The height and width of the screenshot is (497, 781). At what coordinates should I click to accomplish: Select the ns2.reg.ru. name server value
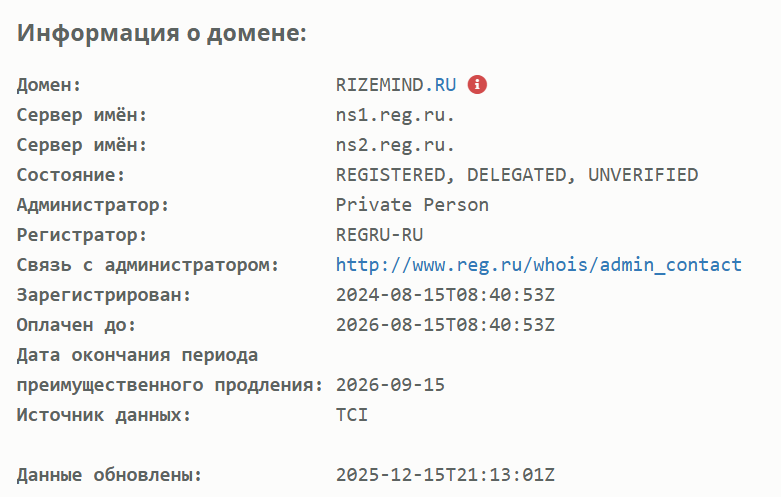tap(396, 145)
